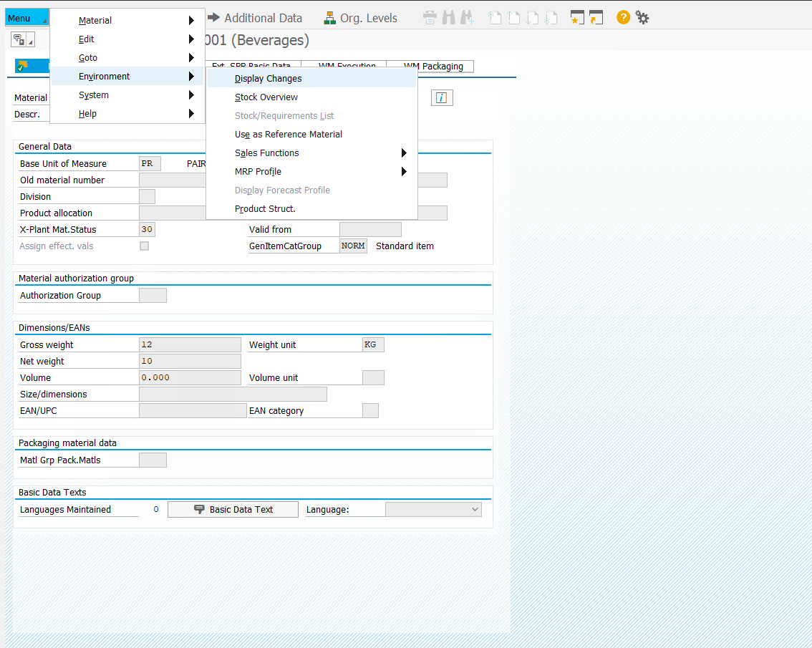Click the Org. Levels toolbar button
Screen dimensions: 812x648
pos(360,18)
